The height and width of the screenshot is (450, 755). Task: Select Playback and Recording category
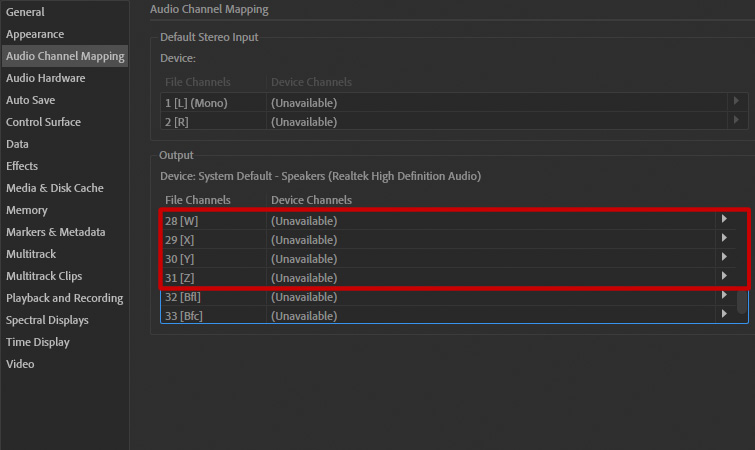tap(65, 298)
